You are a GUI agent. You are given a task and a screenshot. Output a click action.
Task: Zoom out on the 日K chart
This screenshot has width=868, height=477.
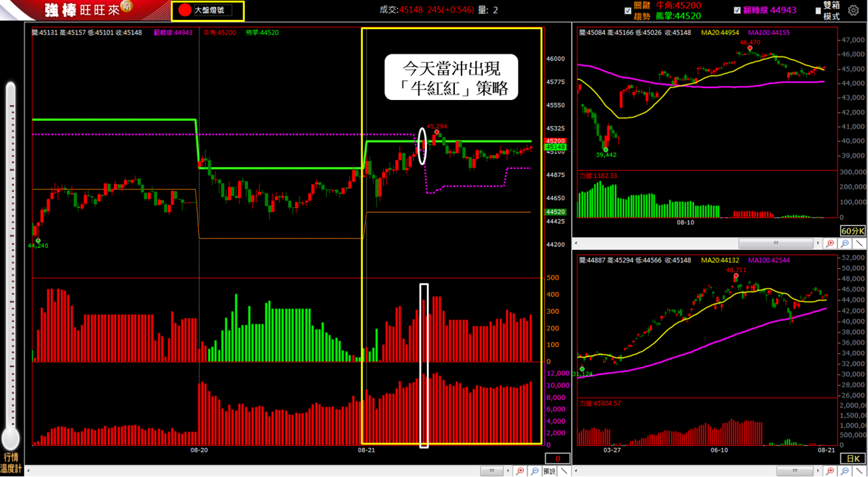point(845,471)
